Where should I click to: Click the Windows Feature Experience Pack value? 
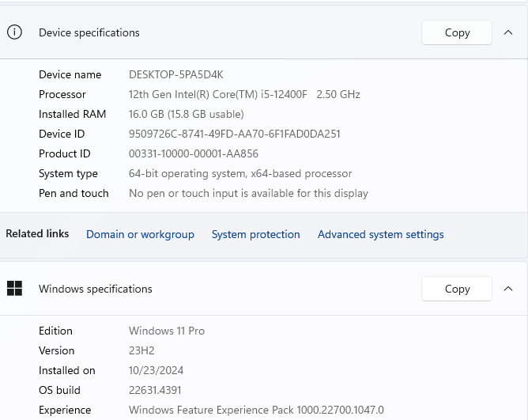tap(256, 410)
